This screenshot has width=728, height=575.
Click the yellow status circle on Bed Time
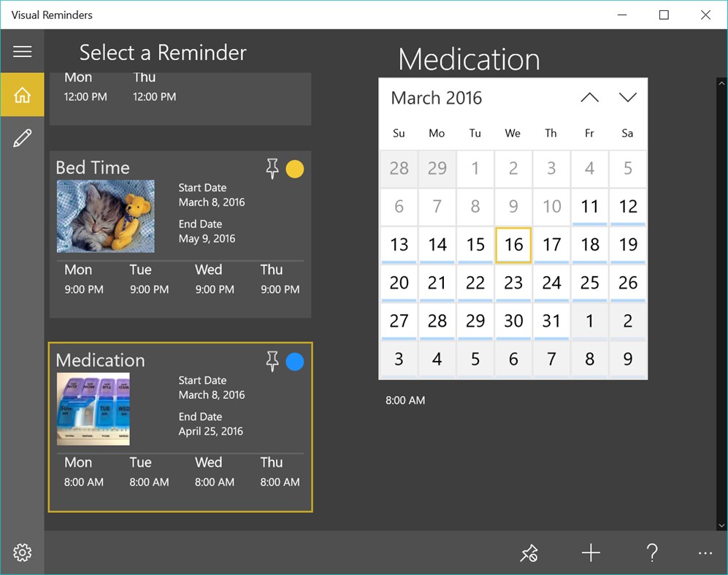tap(295, 169)
